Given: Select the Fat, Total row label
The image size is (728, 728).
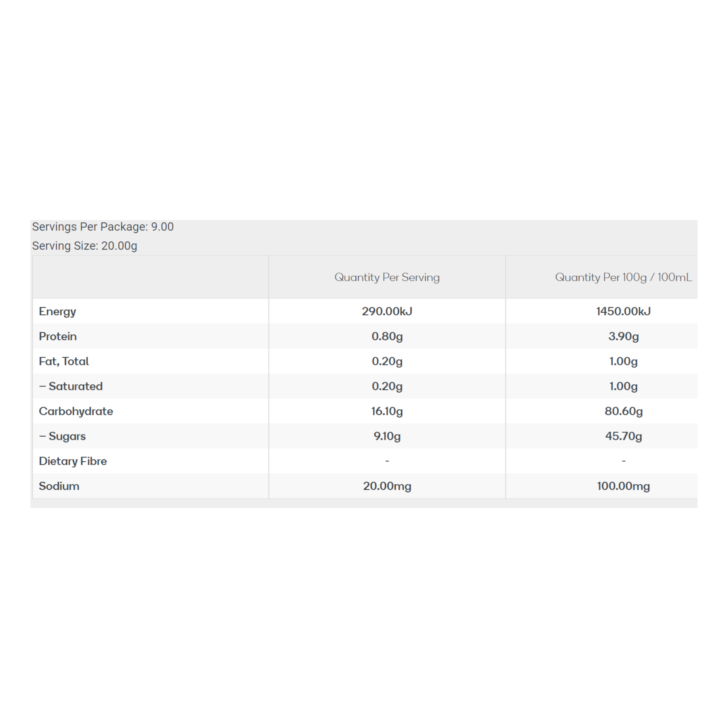Looking at the screenshot, I should pos(64,361).
